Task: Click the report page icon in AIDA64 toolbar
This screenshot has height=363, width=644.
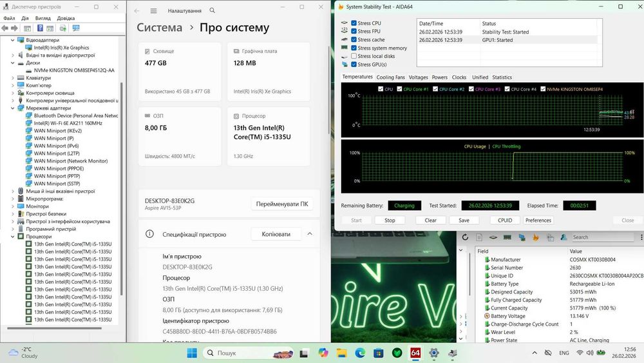Action: pyautogui.click(x=479, y=237)
